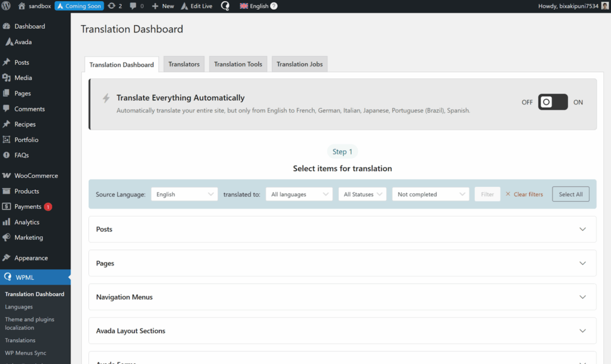The image size is (611, 364).
Task: Open the WordPress logo menu
Action: point(6,6)
